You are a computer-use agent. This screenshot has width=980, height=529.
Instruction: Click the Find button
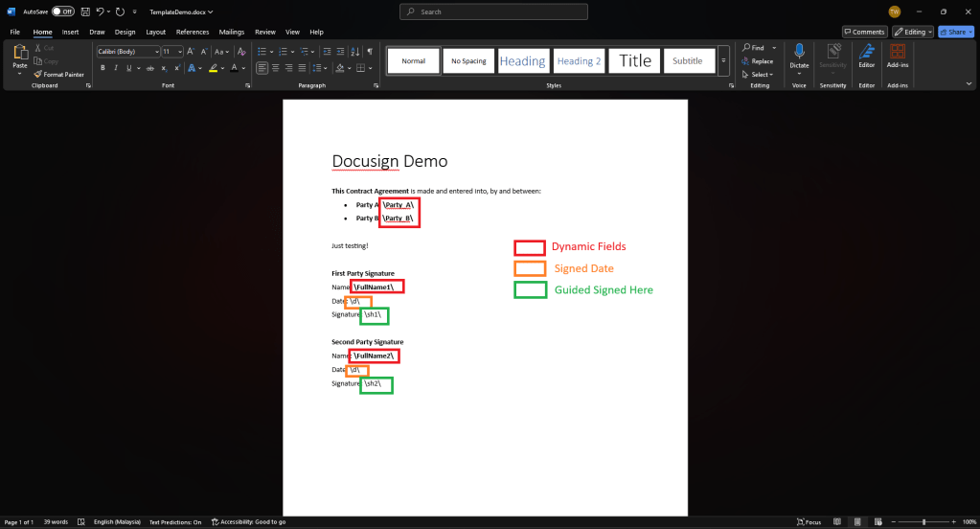pyautogui.click(x=753, y=48)
